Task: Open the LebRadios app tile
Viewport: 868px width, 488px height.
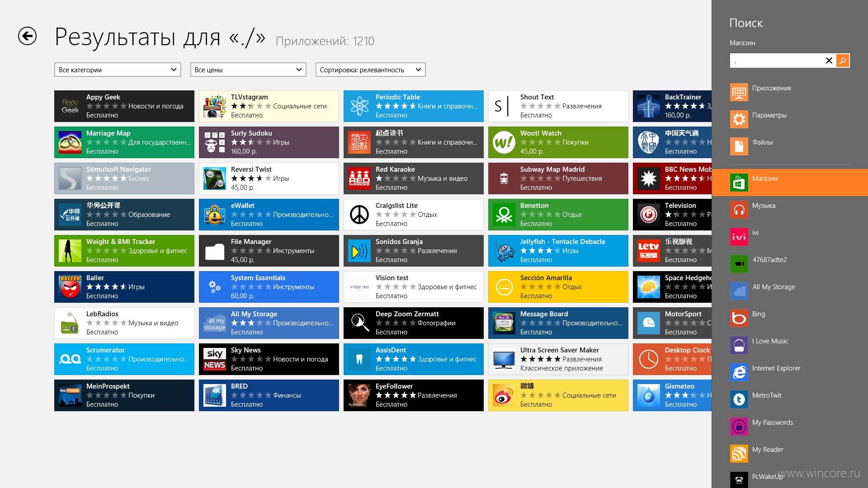Action: tap(124, 323)
